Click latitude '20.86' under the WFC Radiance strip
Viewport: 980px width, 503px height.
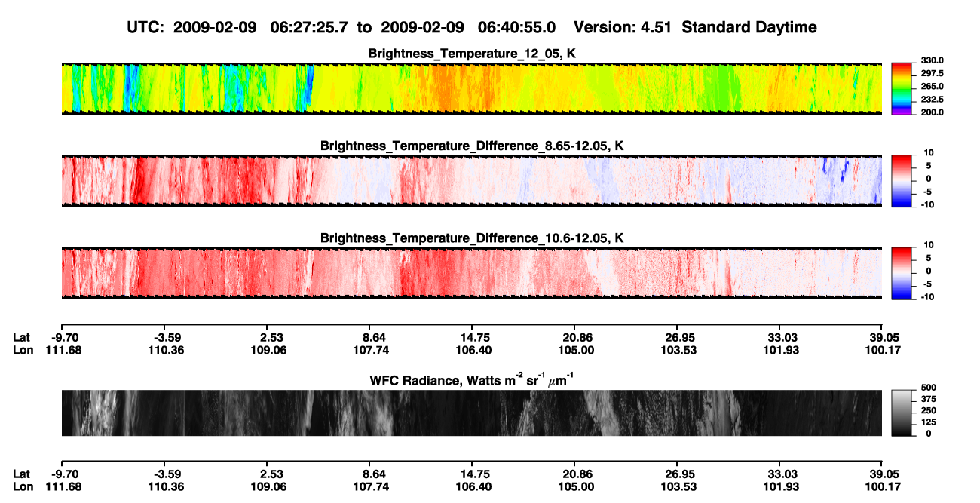(x=577, y=474)
